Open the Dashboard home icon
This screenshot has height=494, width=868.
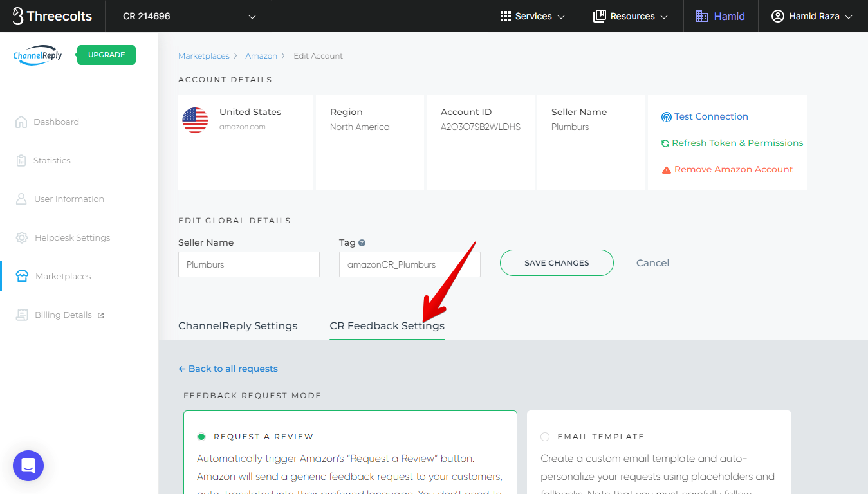[21, 122]
